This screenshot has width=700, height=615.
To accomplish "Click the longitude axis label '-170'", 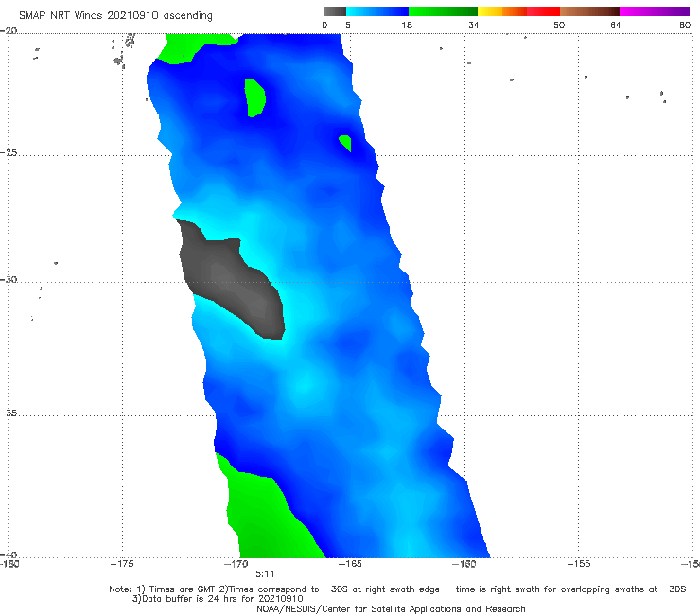I will 236,564.
